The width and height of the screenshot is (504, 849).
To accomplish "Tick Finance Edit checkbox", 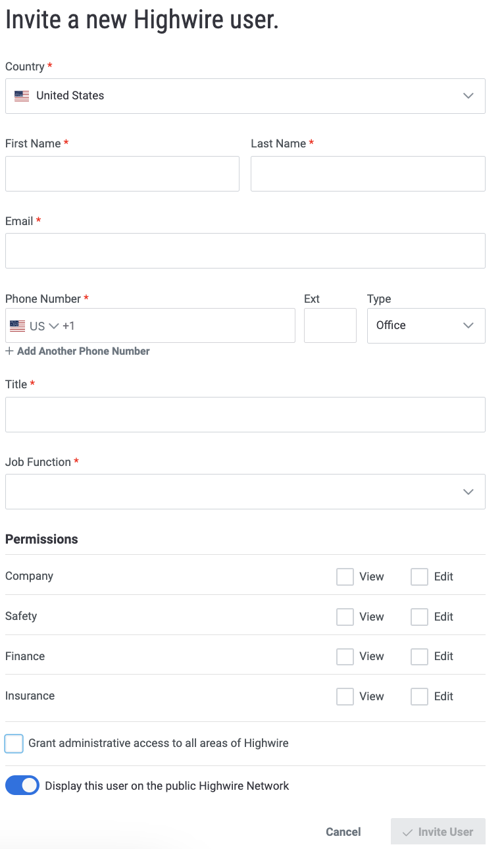I will (x=419, y=656).
